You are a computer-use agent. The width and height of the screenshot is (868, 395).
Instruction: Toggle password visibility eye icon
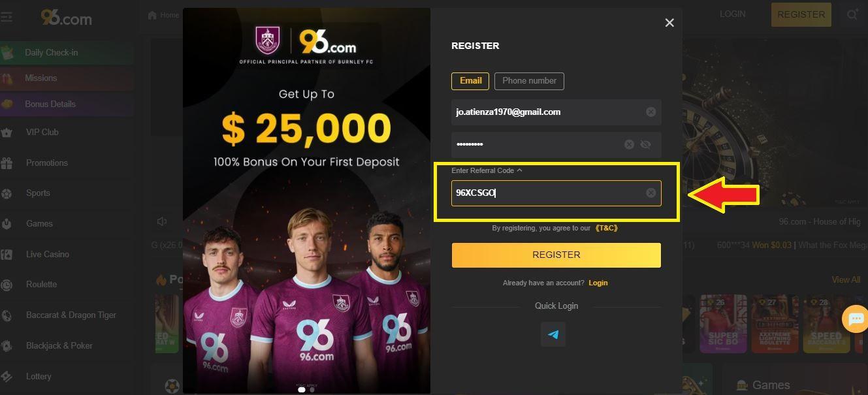[x=645, y=144]
